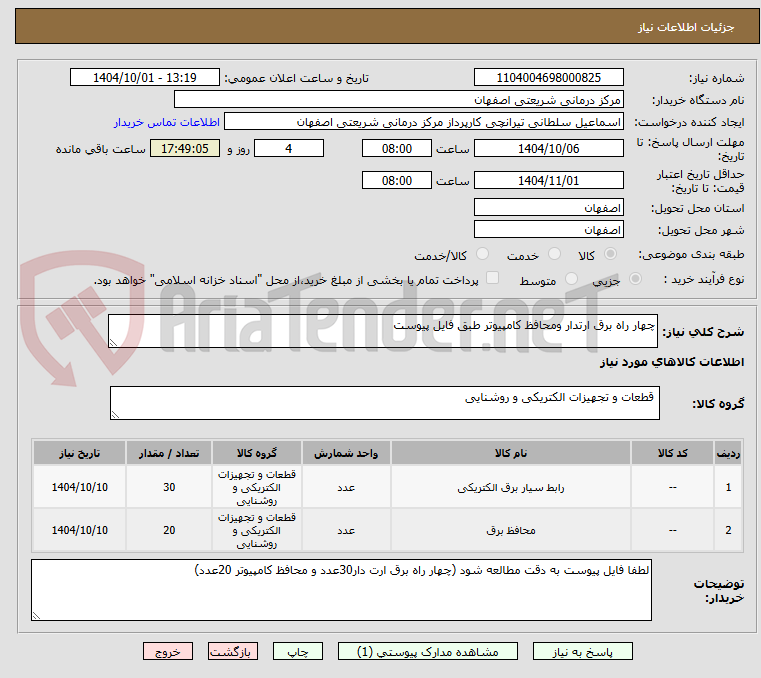Click the date 1404/10/10 in row 1
Screen dimensions: 761x678
80,487
